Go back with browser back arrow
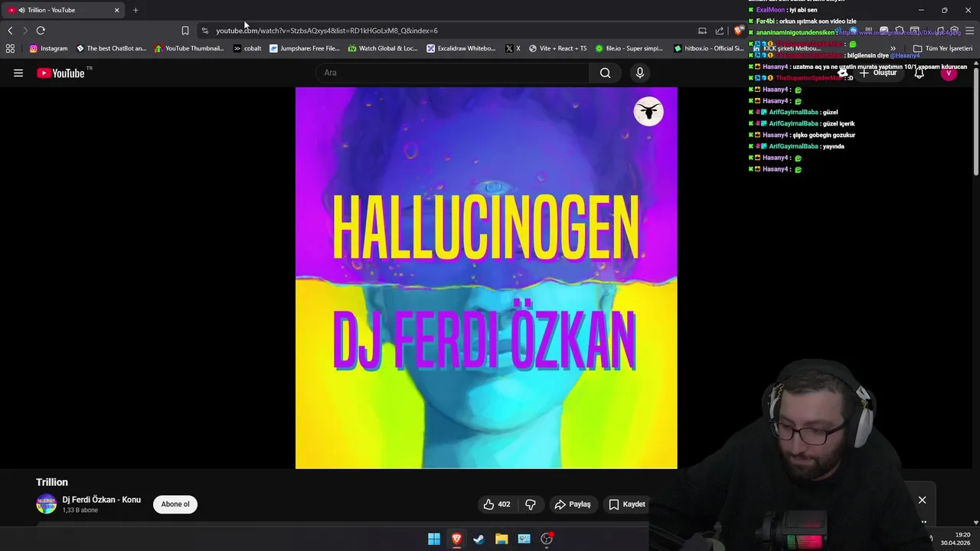Image resolution: width=980 pixels, height=551 pixels. (x=10, y=31)
